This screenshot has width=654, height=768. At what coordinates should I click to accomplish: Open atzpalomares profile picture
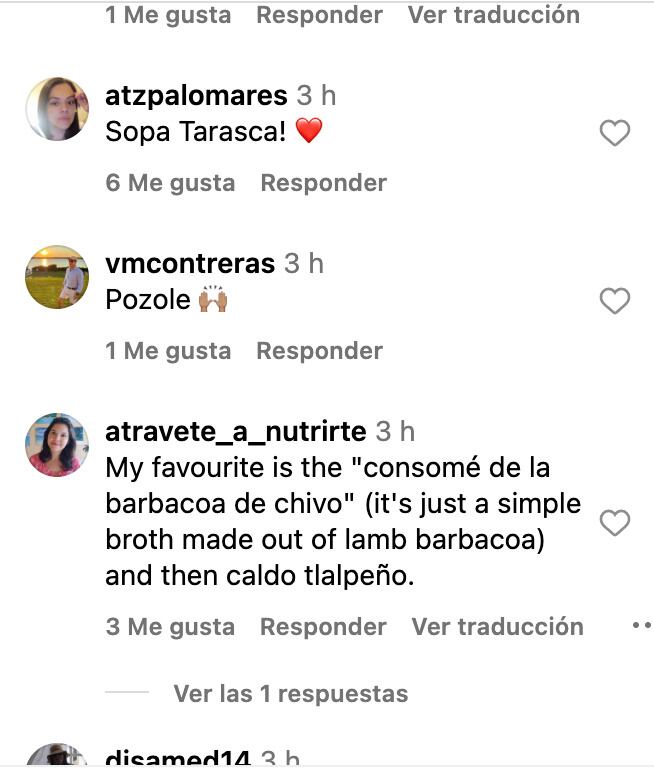[x=57, y=109]
